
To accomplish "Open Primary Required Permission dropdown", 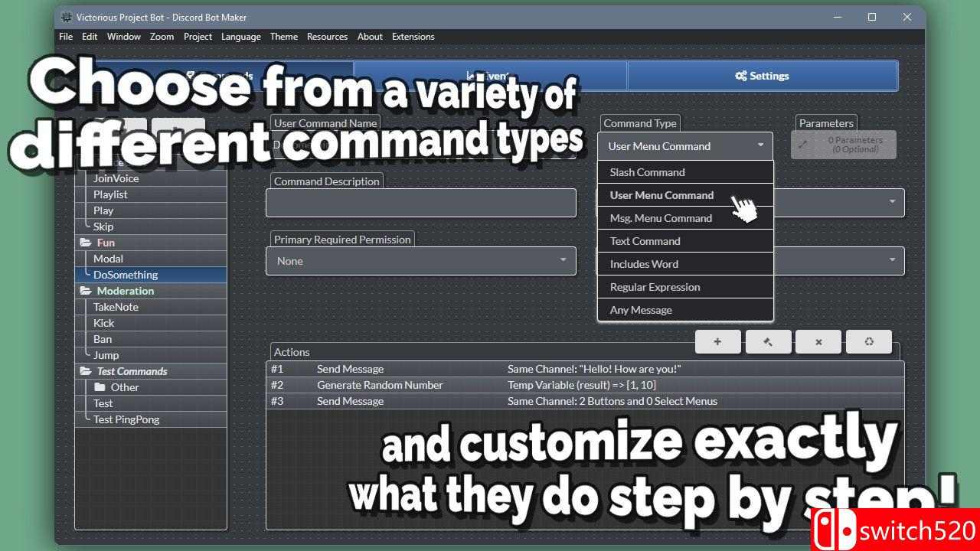I will 420,261.
